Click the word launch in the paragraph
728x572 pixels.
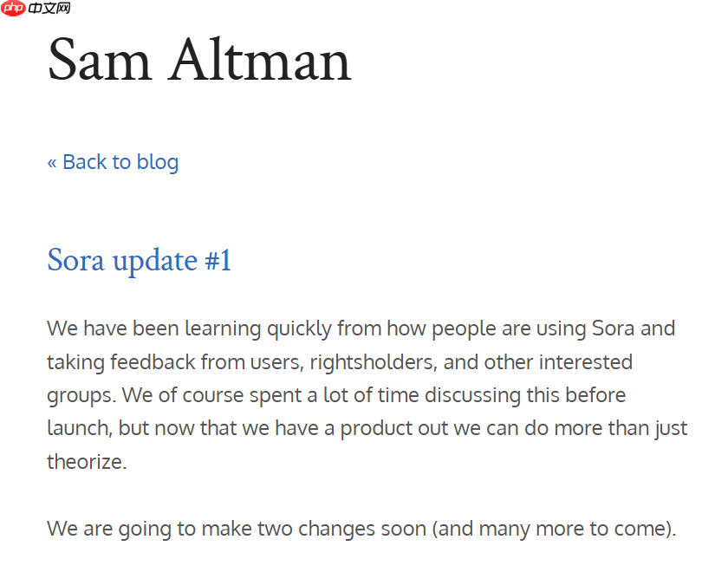pyautogui.click(x=78, y=428)
